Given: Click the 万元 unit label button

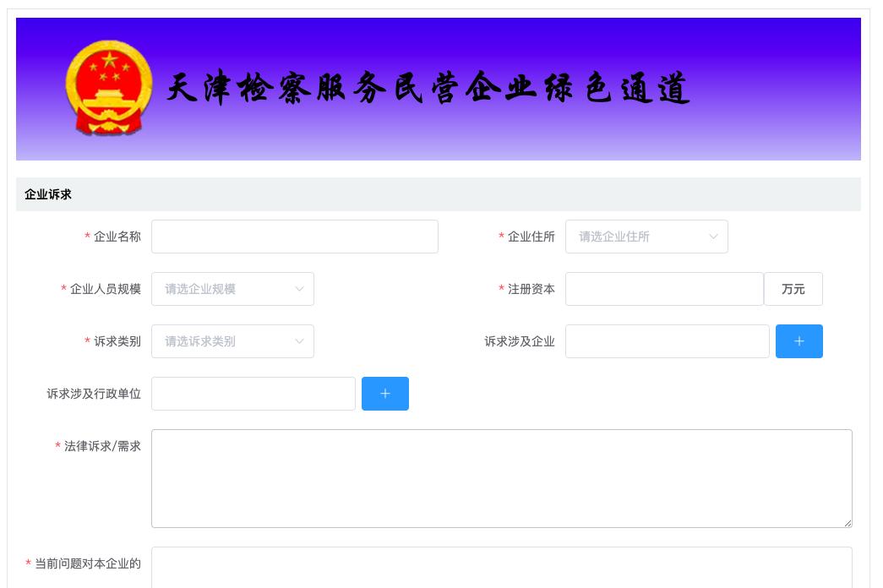Looking at the screenshot, I should point(793,289).
